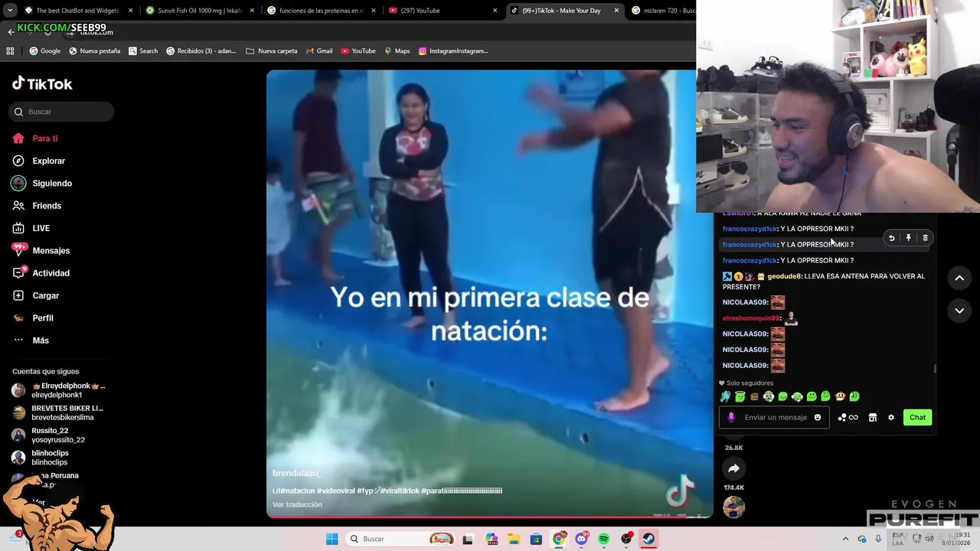Screen dimensions: 980x551
Task: Select the last green emote in emote row
Action: tap(854, 396)
